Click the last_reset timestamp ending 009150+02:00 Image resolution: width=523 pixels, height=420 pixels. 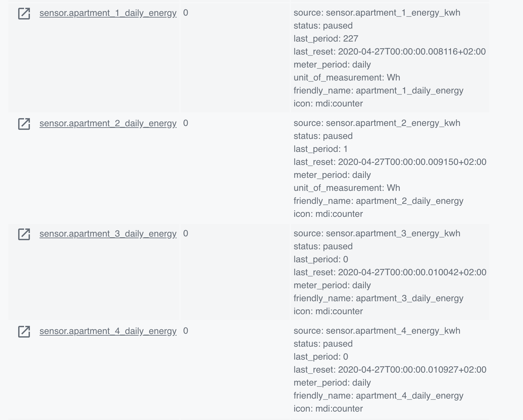tap(390, 162)
